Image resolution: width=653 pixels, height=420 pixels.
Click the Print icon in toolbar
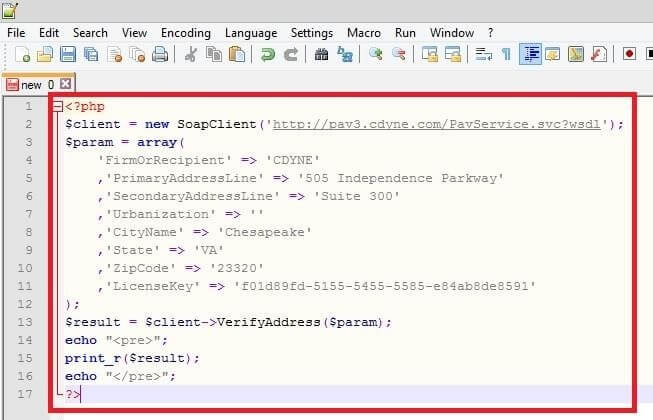click(x=159, y=55)
